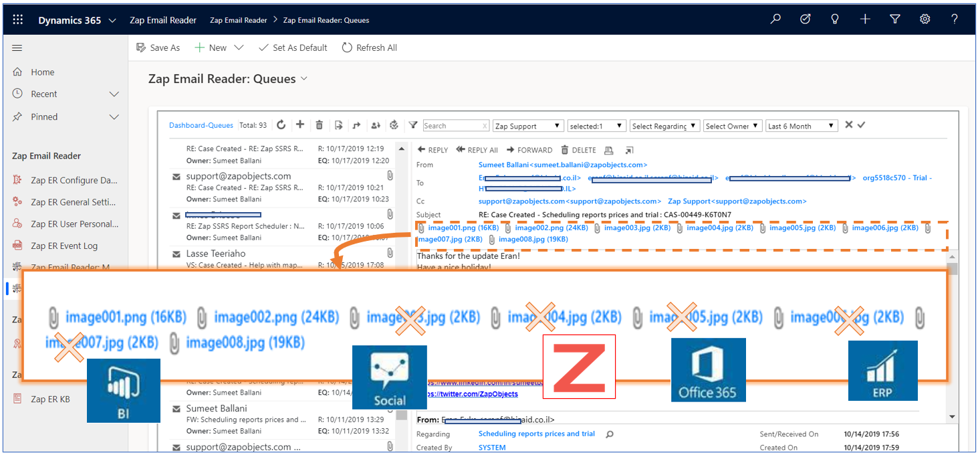This screenshot has height=455, width=980.
Task: Open attachment image001.png (16KB) in the header row
Action: (x=463, y=228)
